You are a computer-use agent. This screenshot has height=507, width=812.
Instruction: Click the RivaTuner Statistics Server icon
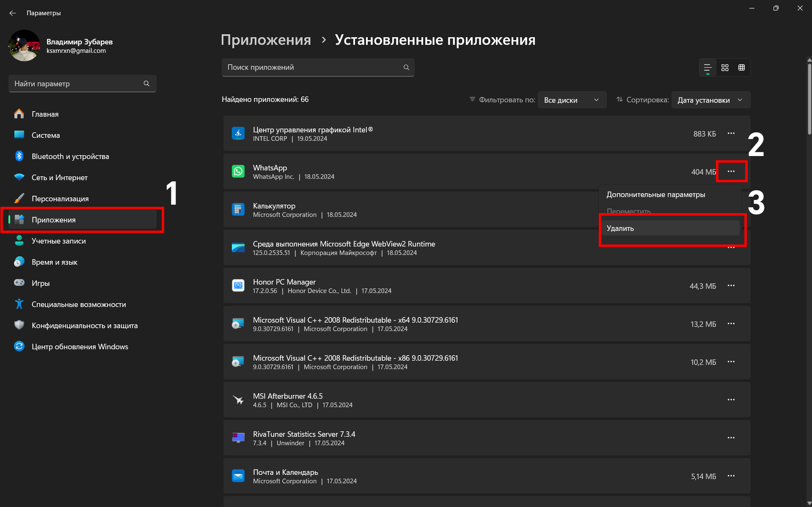(x=238, y=438)
